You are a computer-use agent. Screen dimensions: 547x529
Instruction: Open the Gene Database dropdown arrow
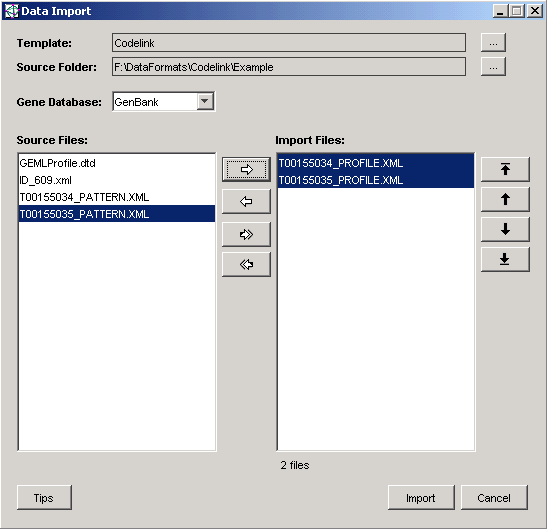(205, 102)
